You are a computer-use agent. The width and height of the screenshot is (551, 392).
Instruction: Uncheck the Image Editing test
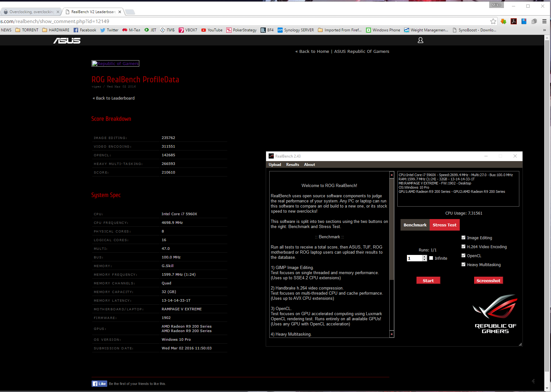click(463, 238)
